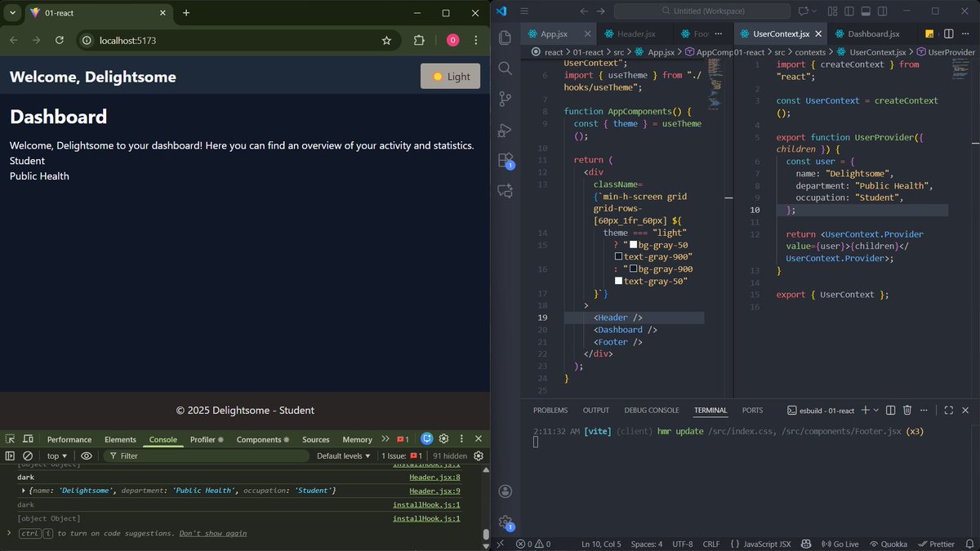The height and width of the screenshot is (551, 980).
Task: Bookmark this page with the star icon
Action: (386, 40)
